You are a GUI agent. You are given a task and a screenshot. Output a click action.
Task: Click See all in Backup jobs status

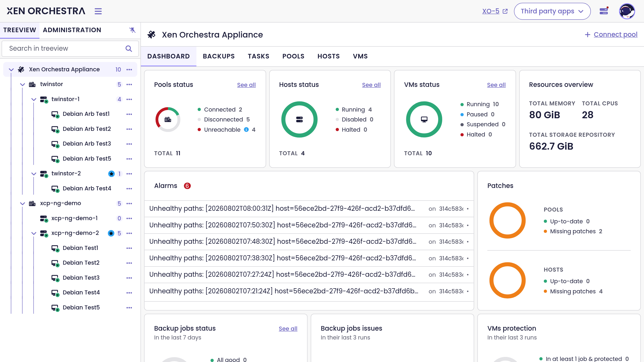click(288, 329)
